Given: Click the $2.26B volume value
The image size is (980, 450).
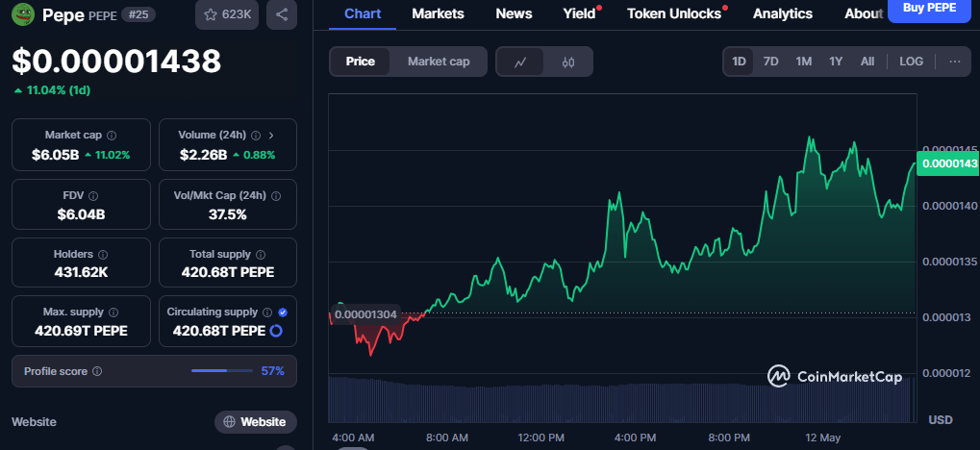Looking at the screenshot, I should point(203,155).
